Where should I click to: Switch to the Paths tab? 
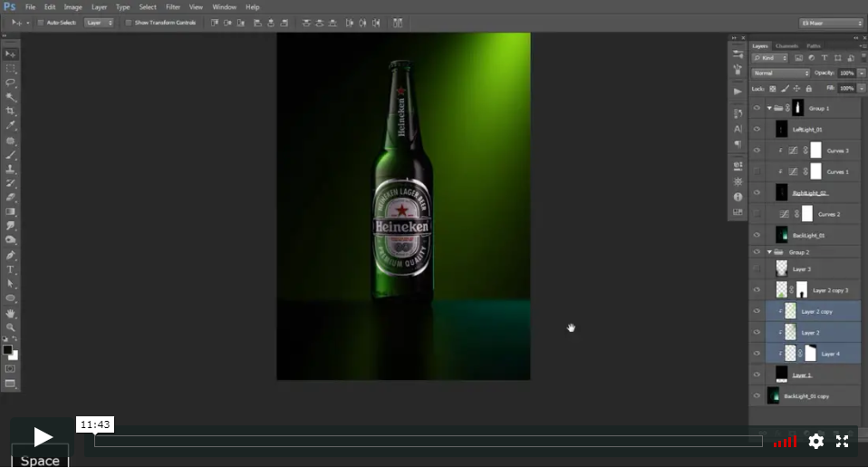click(814, 46)
